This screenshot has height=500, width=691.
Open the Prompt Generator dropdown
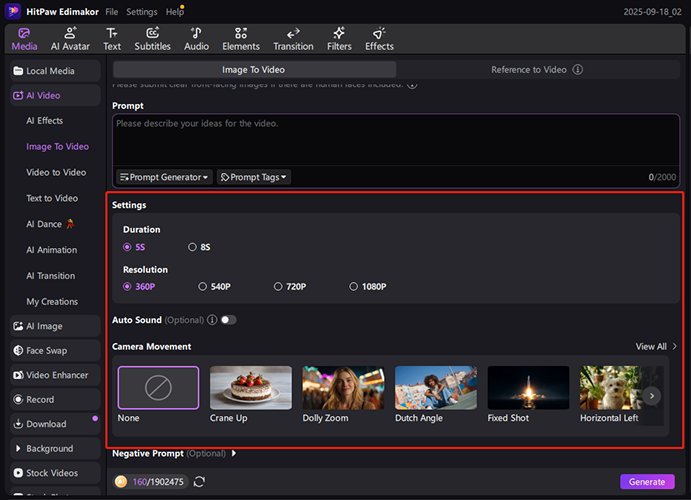click(164, 177)
